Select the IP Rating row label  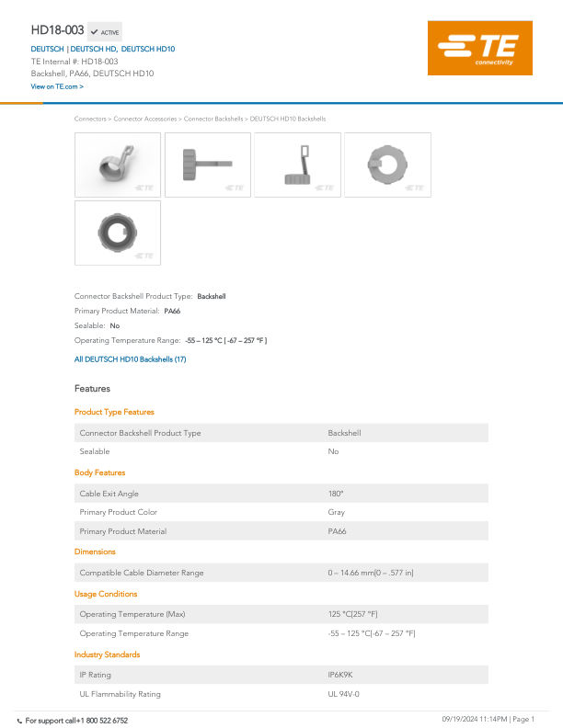click(x=95, y=675)
